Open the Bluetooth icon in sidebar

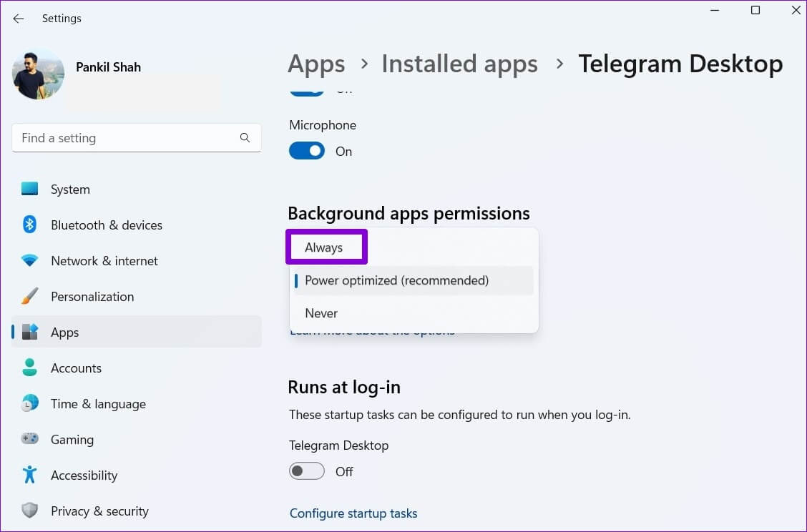(30, 225)
